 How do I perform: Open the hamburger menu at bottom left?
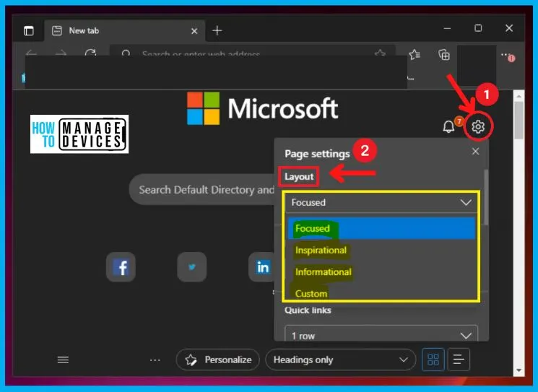coord(63,360)
